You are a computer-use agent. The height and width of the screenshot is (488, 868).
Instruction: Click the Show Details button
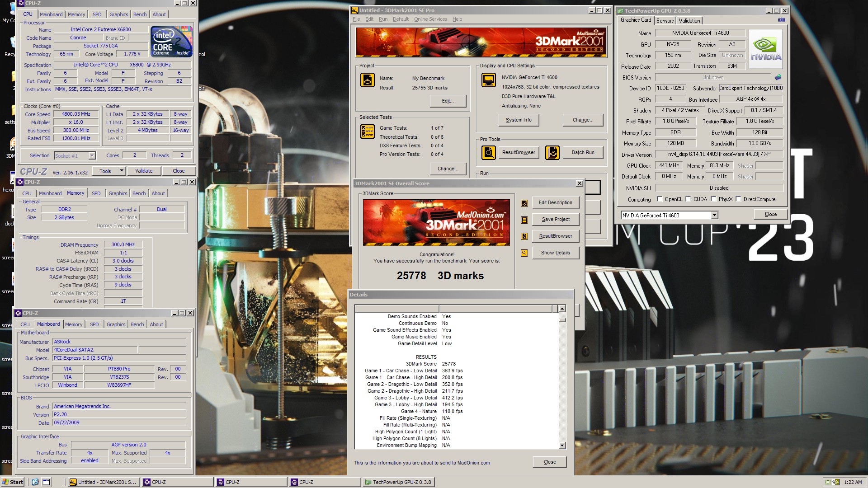tap(555, 253)
